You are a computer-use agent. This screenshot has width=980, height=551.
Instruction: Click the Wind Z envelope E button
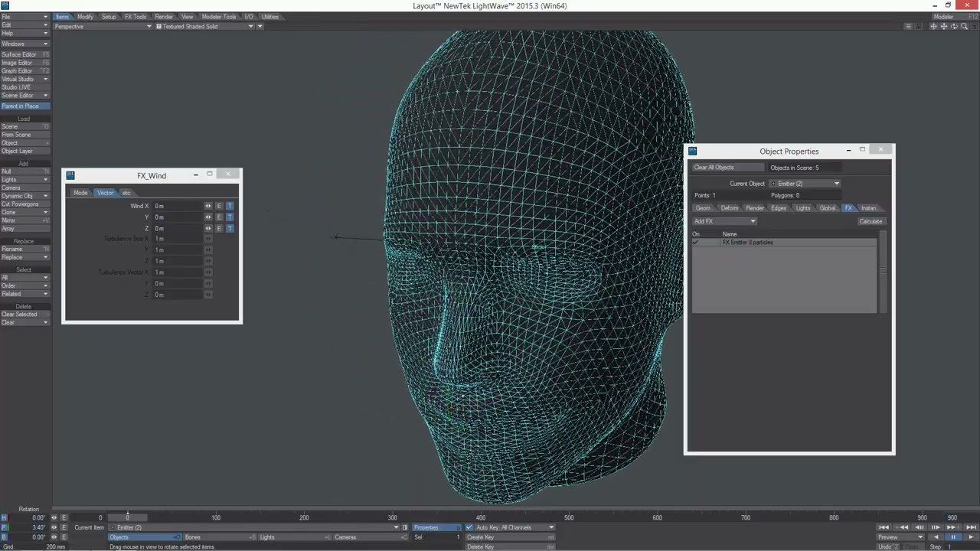[219, 228]
